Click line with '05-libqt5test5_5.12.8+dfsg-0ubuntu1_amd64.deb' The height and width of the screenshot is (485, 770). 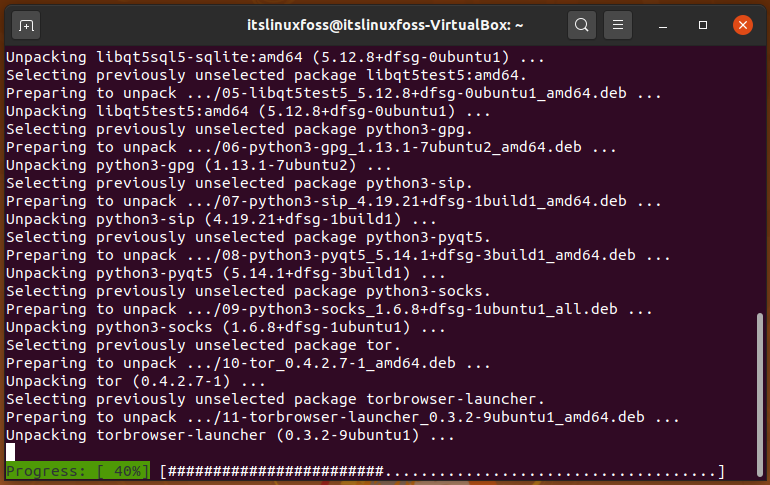coord(333,93)
